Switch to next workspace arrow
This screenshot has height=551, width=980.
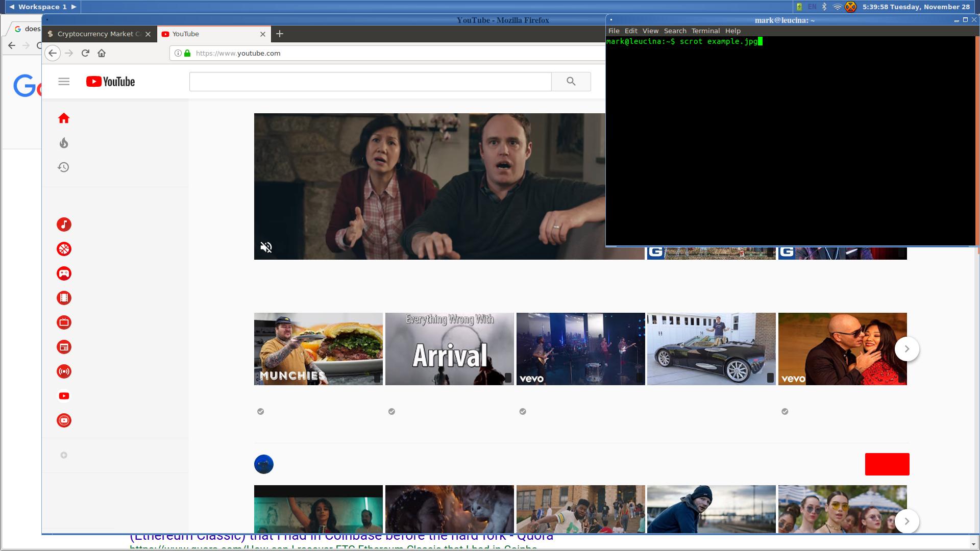point(74,7)
